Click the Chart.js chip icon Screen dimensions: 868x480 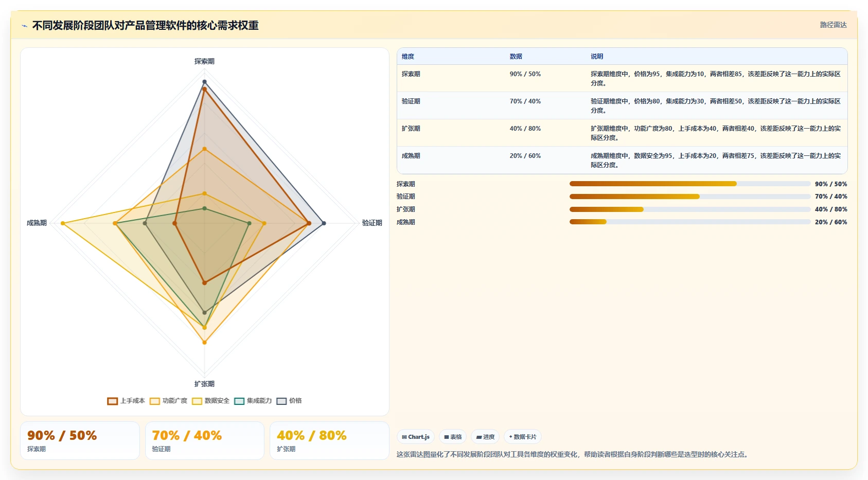404,437
